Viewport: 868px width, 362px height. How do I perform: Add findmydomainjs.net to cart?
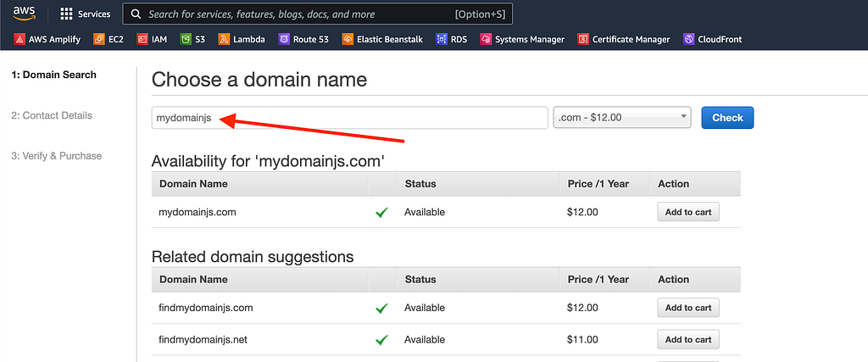coord(688,339)
